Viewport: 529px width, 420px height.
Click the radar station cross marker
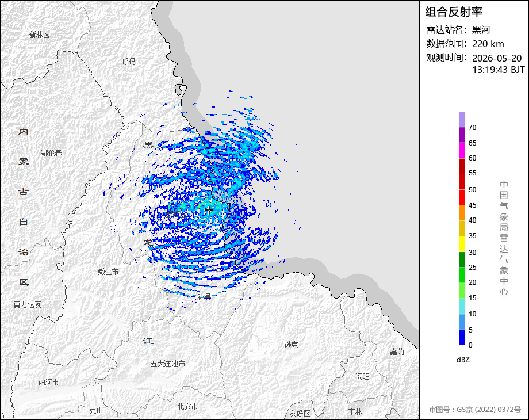click(x=209, y=210)
